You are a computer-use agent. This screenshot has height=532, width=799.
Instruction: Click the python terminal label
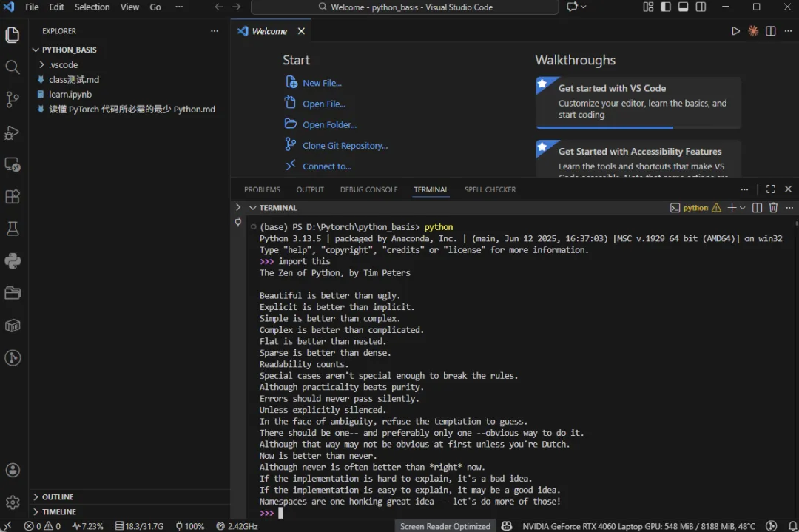tap(695, 207)
